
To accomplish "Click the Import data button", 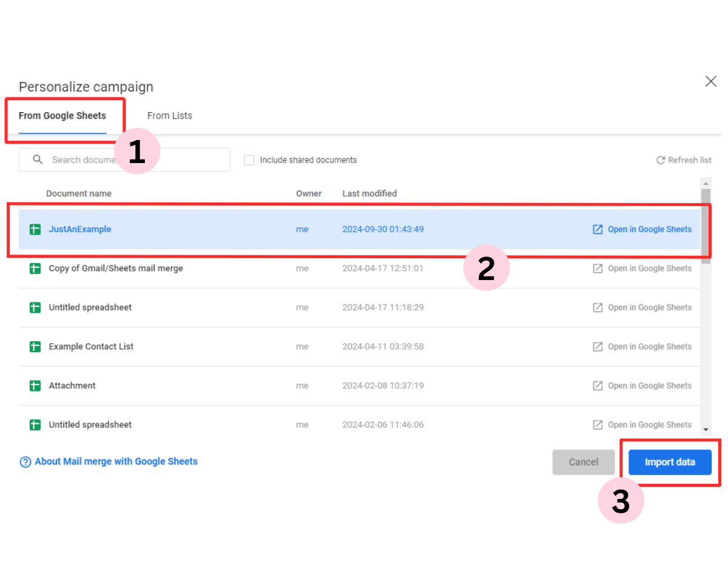I will click(670, 462).
